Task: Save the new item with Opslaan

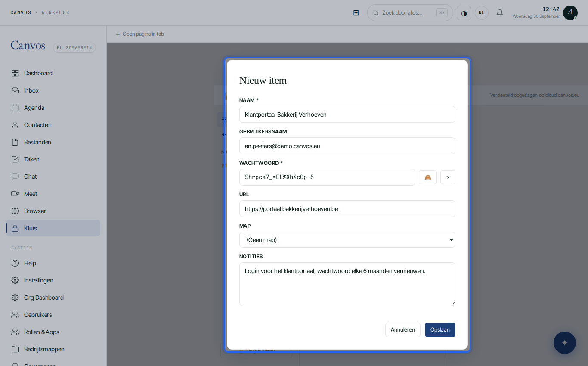Action: (440, 330)
